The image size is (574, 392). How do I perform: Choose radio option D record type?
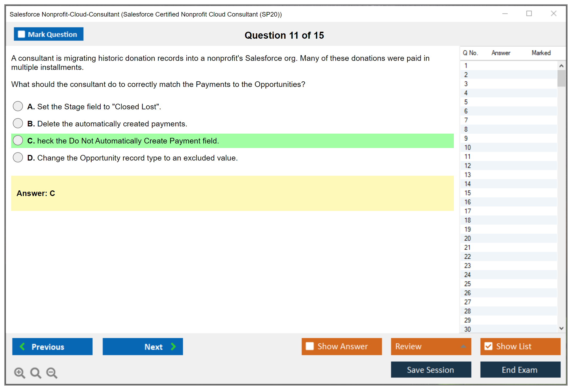tap(18, 157)
